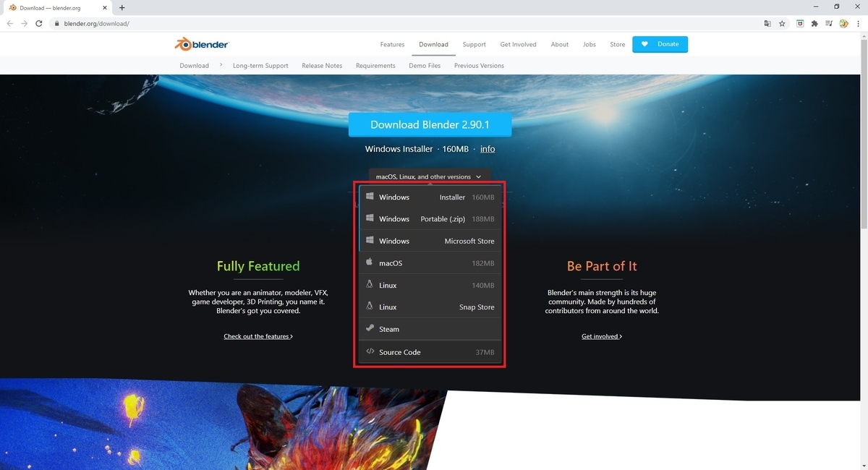Open Chrome three-dot menu
The image size is (868, 470).
(858, 23)
